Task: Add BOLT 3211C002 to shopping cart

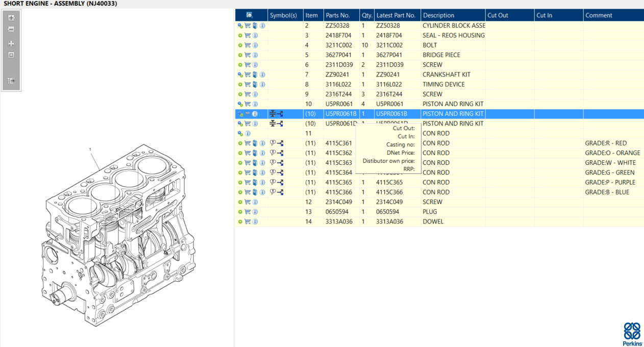Action: [x=247, y=45]
